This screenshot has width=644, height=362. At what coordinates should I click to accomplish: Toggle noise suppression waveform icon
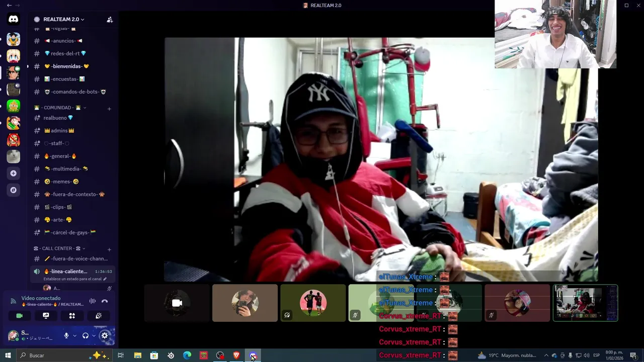coord(93,301)
